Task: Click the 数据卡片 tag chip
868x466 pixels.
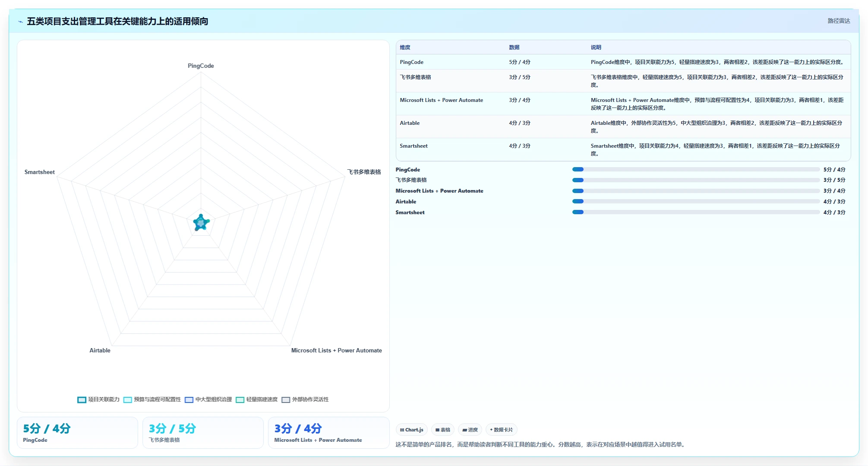Action: tap(502, 430)
